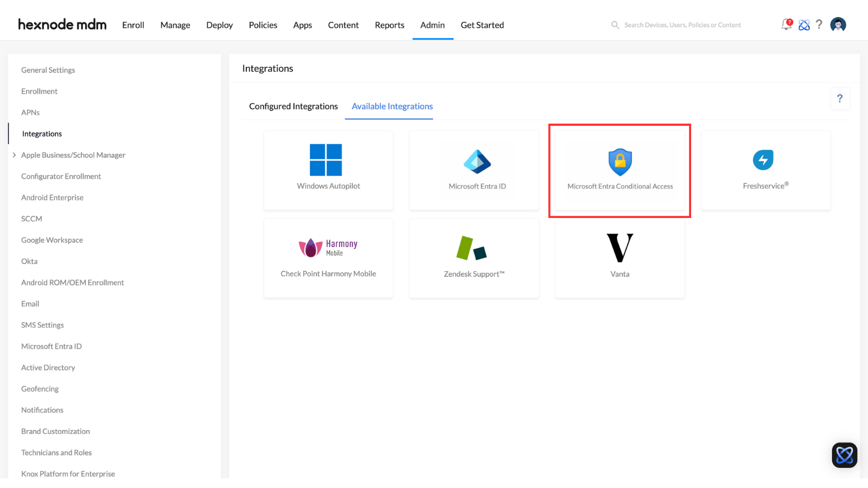Switch to the Configured Integrations tab

point(293,106)
